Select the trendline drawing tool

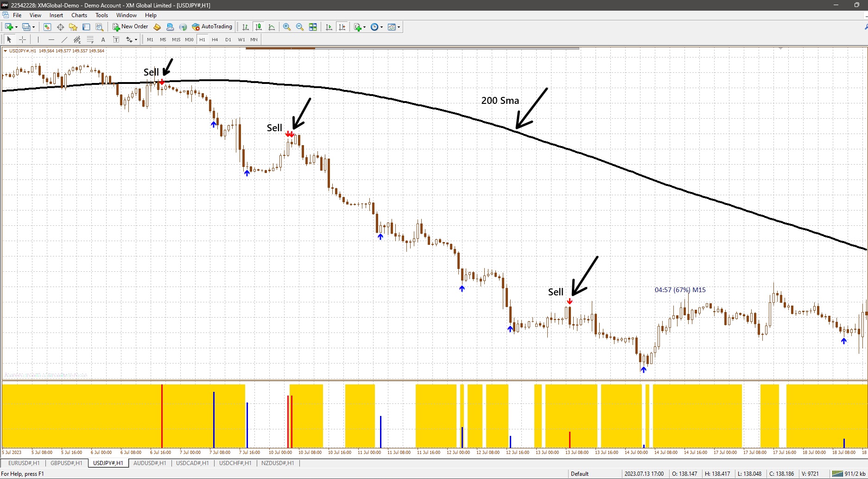[64, 39]
